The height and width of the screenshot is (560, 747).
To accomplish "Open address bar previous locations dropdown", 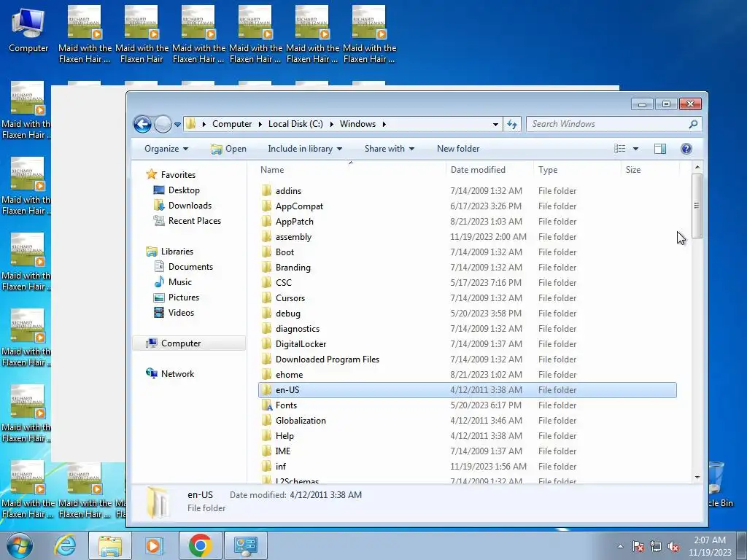I will tap(495, 124).
